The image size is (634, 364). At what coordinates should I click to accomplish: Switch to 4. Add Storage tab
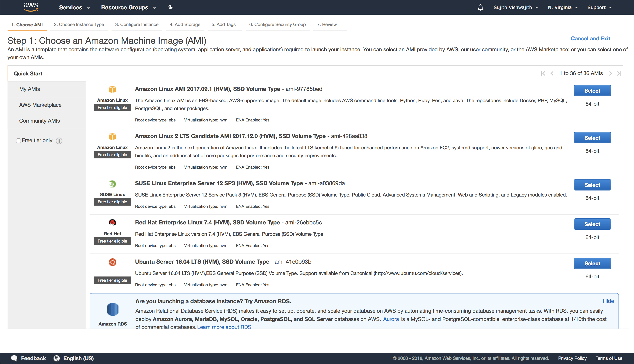pos(185,25)
